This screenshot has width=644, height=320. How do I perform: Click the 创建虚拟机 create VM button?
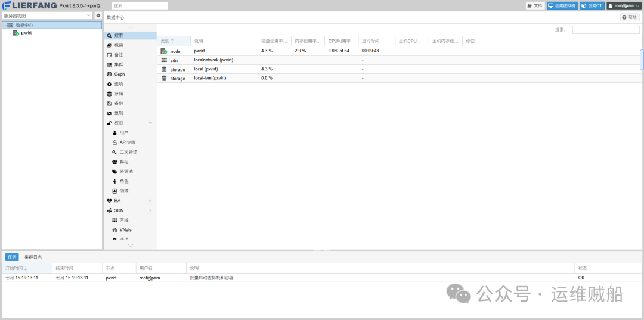click(562, 6)
